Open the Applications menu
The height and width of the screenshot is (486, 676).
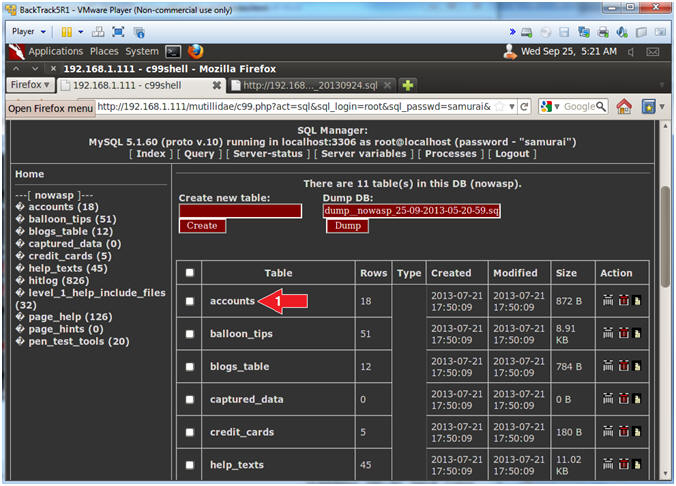(x=56, y=52)
